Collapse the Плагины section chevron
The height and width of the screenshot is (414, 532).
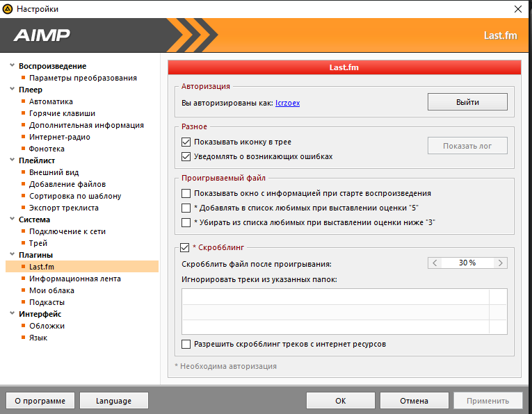11,255
